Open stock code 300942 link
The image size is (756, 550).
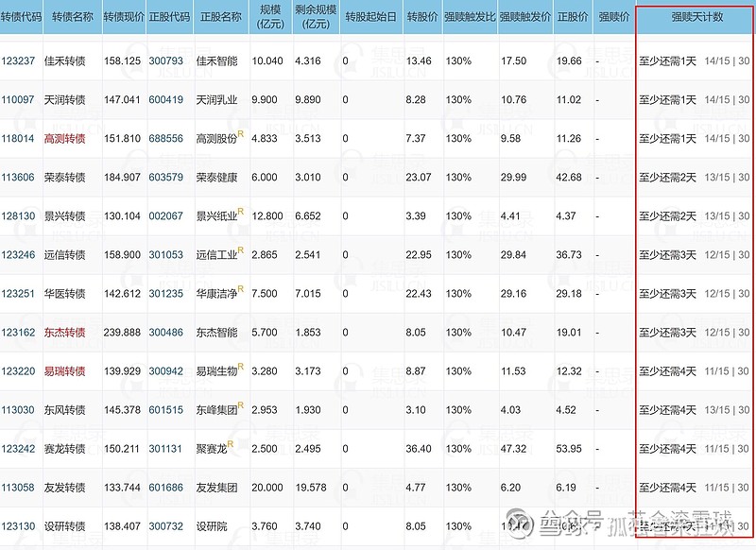click(x=166, y=371)
